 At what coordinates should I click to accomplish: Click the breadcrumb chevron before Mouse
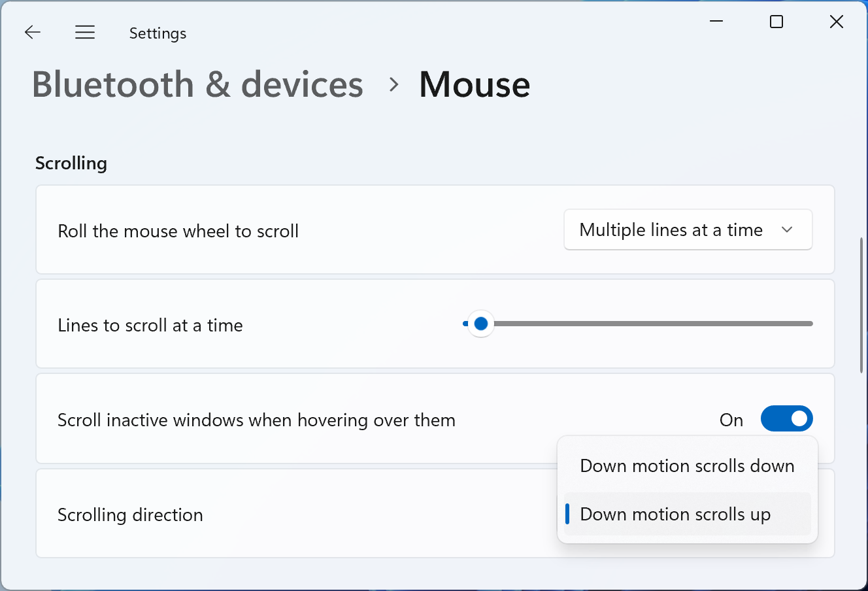pyautogui.click(x=393, y=84)
